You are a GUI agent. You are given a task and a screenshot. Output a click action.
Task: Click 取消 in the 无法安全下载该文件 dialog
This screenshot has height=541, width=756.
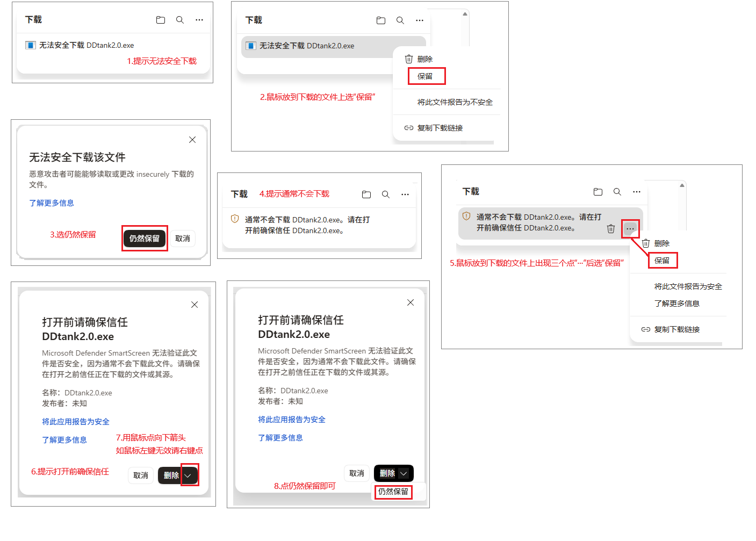coord(183,239)
